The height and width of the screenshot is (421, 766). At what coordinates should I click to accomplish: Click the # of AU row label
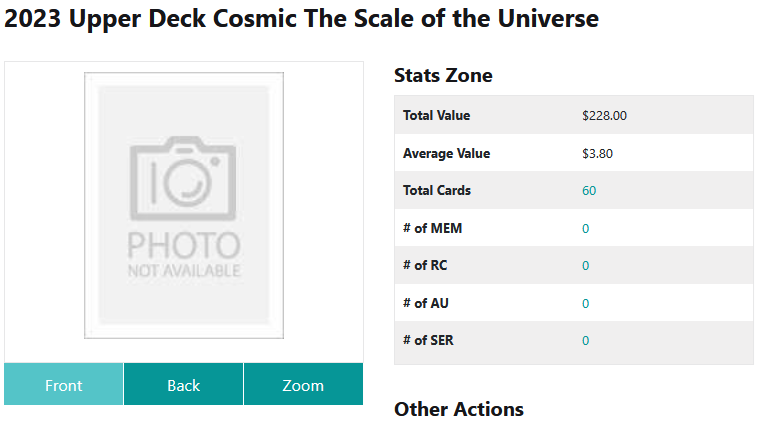coord(426,303)
